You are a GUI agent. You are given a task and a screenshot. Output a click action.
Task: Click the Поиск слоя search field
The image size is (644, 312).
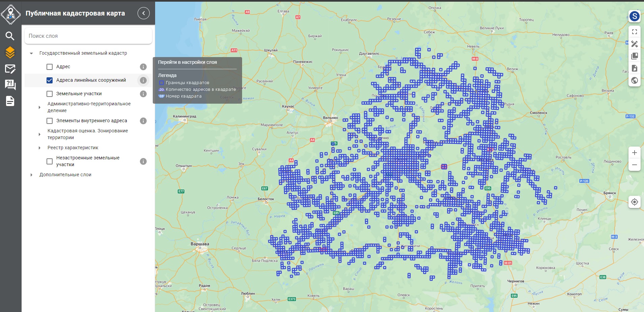(88, 36)
